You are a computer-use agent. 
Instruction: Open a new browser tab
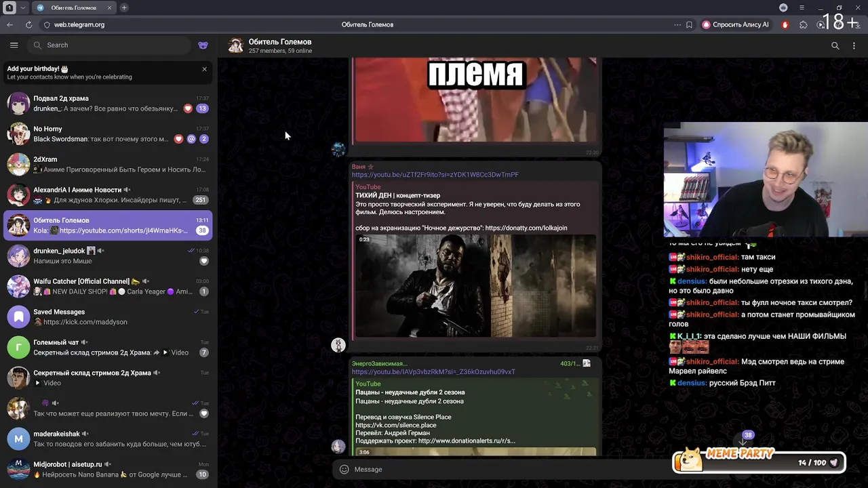pyautogui.click(x=124, y=7)
